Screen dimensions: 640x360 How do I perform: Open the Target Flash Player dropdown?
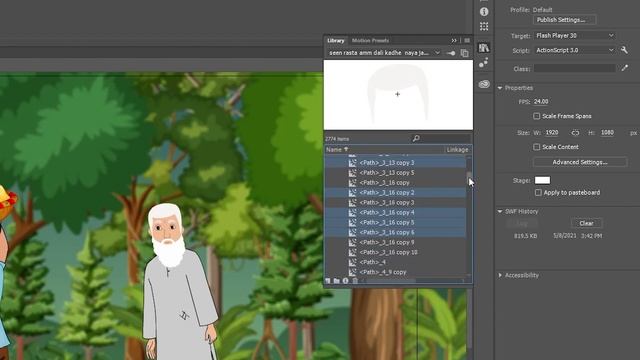click(x=574, y=36)
